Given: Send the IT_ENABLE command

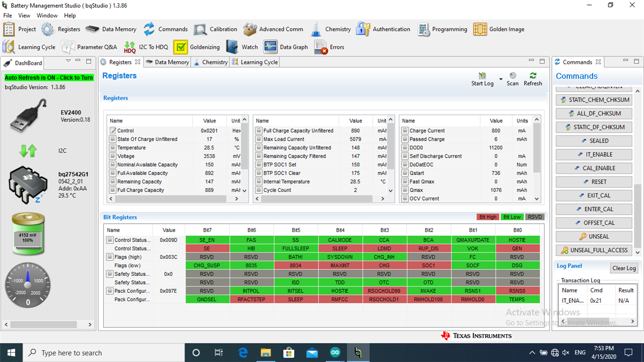Looking at the screenshot, I should coord(594,155).
